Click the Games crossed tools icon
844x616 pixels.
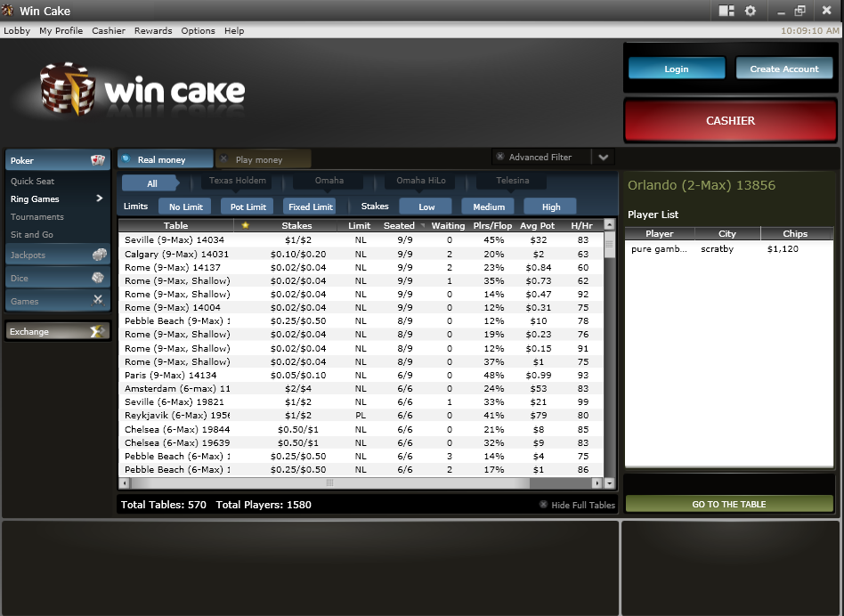pyautogui.click(x=97, y=301)
